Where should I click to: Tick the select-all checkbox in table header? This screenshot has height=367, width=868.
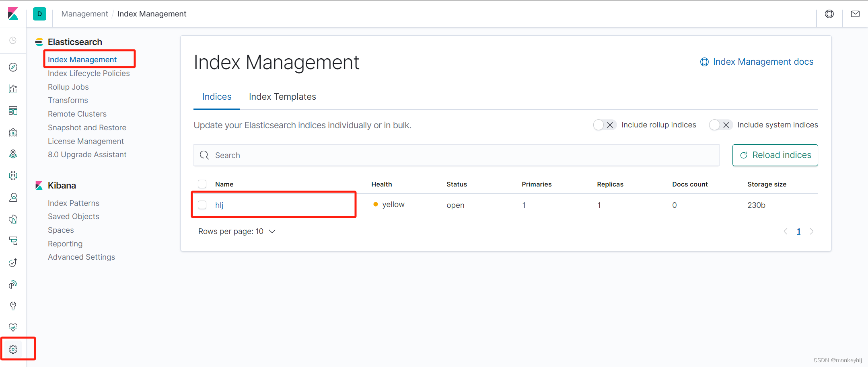coord(202,184)
